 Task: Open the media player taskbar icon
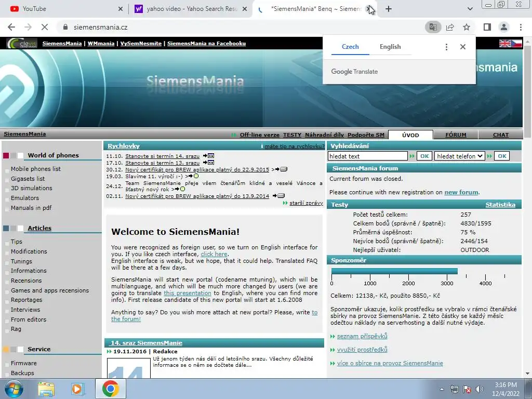coord(77,389)
